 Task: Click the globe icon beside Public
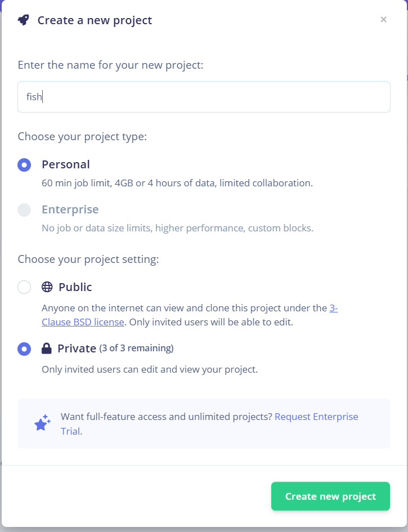[47, 287]
